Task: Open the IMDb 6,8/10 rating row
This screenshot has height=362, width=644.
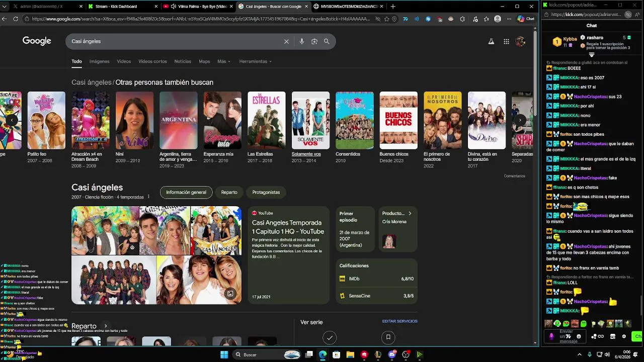Action: coord(376,279)
